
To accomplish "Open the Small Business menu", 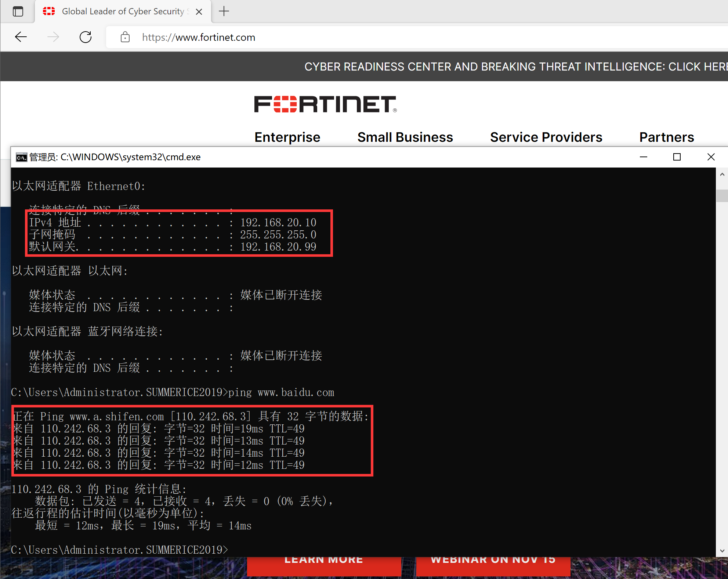I will click(x=405, y=137).
